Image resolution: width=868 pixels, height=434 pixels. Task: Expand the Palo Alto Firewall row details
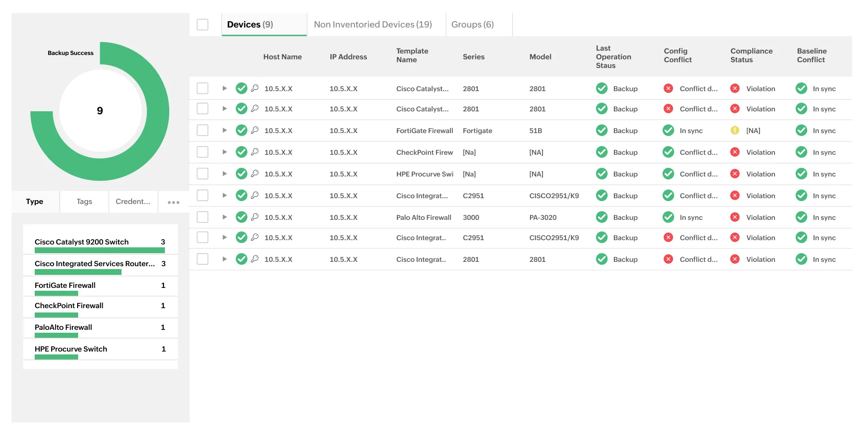(224, 217)
